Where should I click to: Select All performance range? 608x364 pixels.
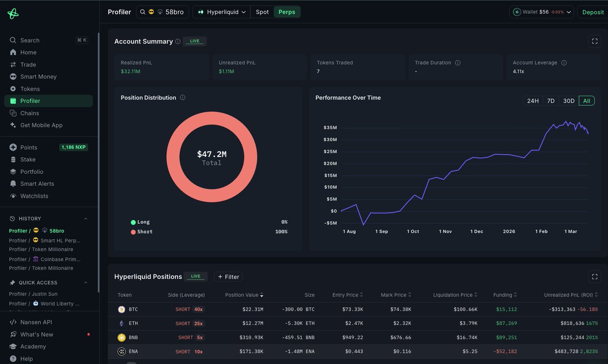(587, 101)
